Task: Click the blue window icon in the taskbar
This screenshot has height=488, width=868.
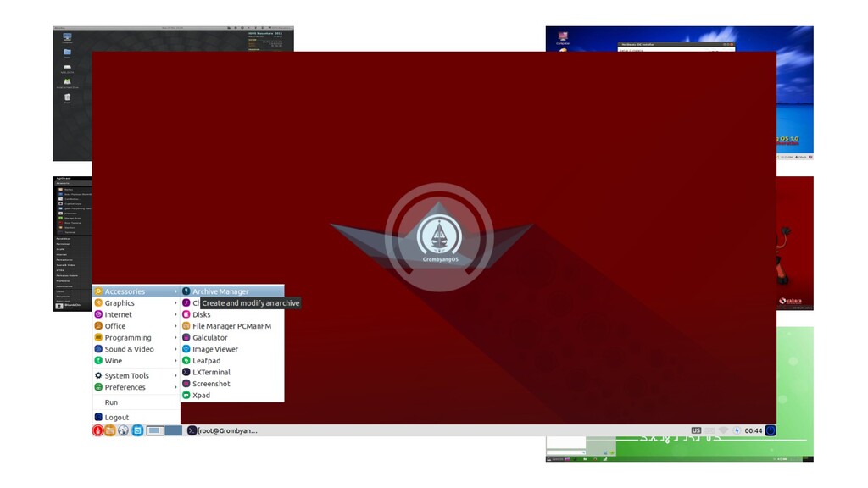Action: (137, 430)
